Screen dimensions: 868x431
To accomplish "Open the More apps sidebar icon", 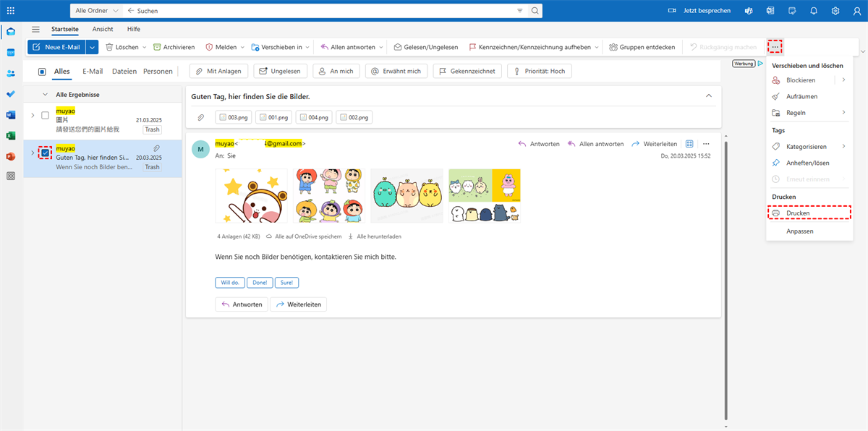I will (11, 176).
